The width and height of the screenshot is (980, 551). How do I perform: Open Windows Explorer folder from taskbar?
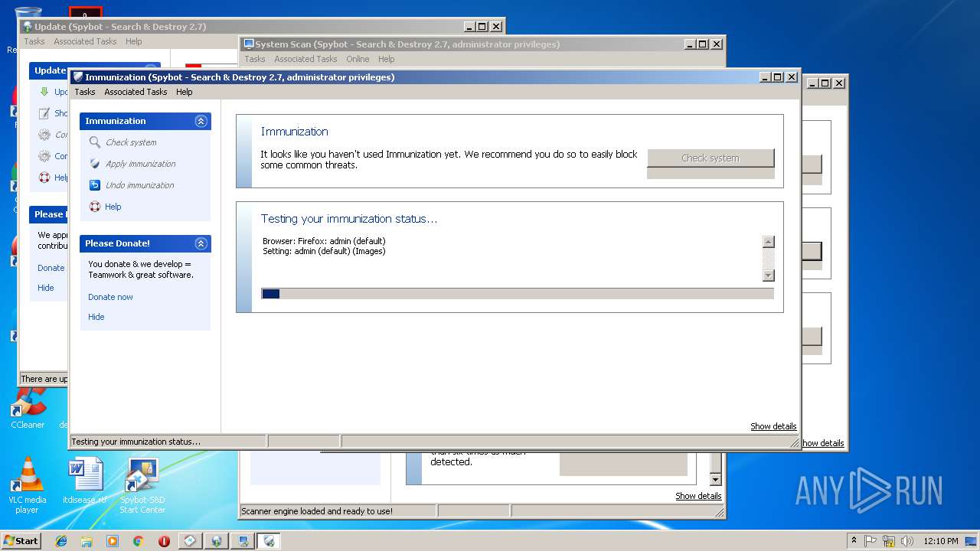87,541
